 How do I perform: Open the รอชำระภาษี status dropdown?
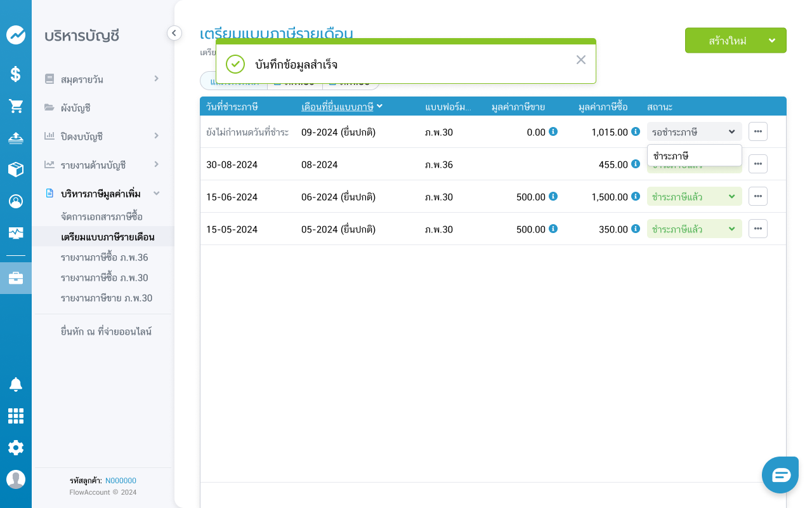[x=695, y=131]
